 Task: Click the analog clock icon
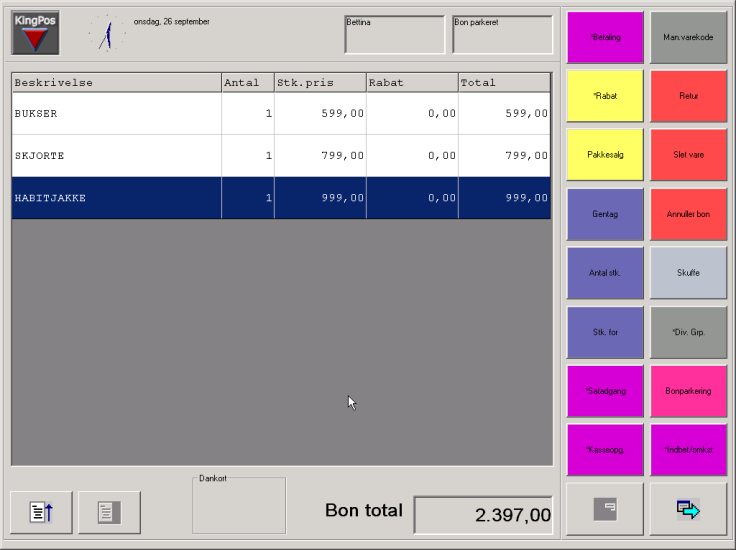[107, 33]
